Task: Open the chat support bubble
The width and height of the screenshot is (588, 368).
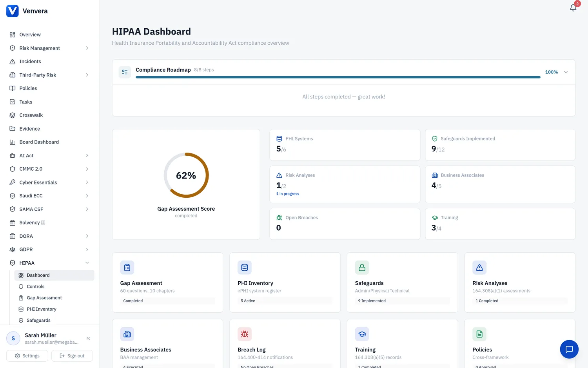Action: 569,349
